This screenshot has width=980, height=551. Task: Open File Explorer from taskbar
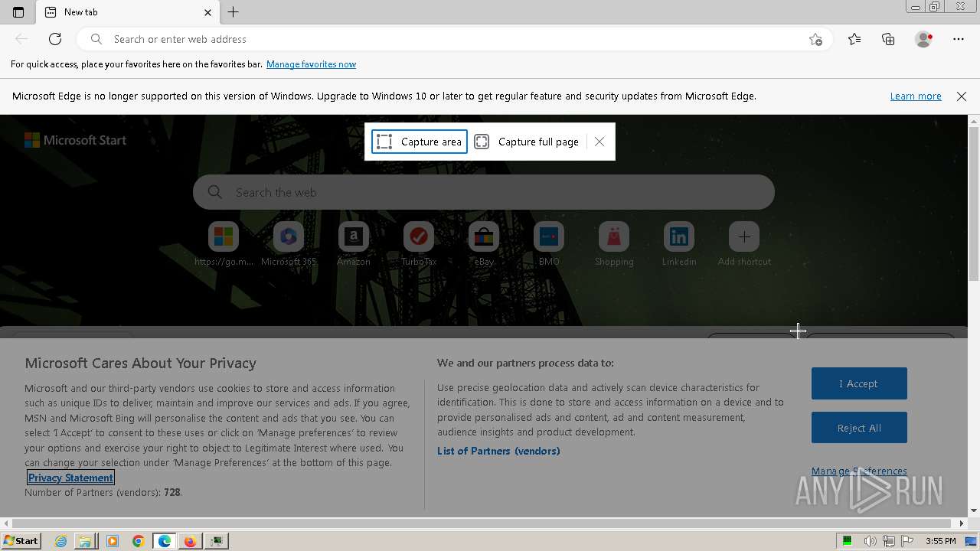[x=86, y=541]
